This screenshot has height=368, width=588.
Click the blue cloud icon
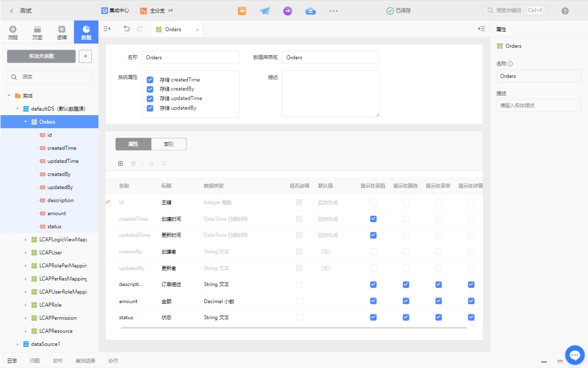[x=310, y=11]
